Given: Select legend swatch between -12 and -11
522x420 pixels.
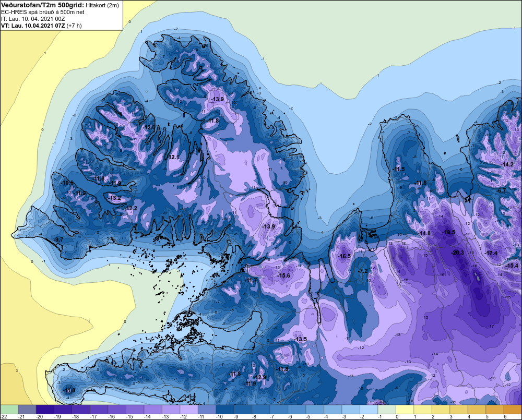Looking at the screenshot, I should click(189, 410).
